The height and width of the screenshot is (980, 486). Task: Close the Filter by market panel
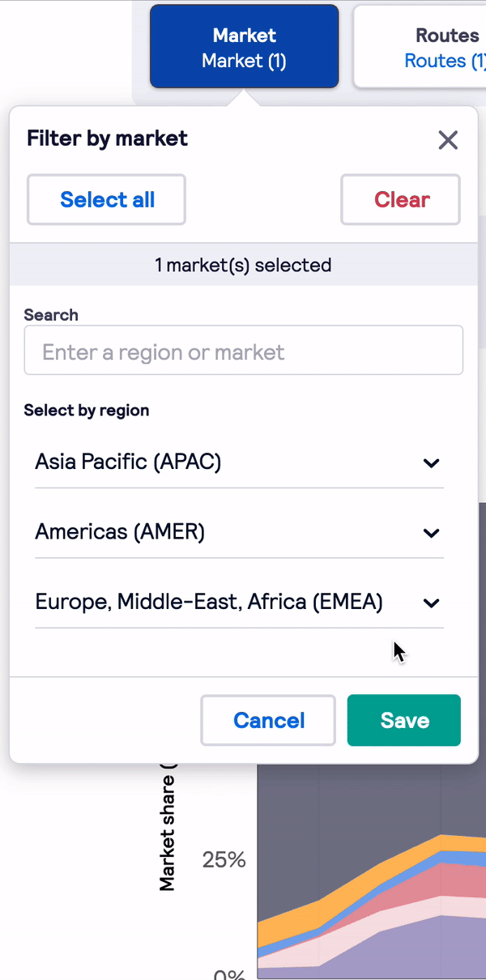click(x=448, y=139)
